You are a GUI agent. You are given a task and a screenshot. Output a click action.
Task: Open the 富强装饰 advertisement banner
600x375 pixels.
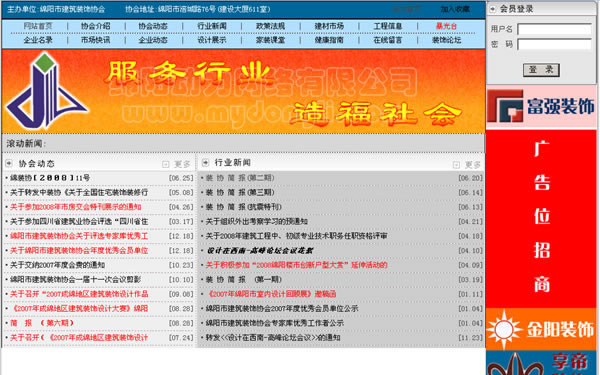pos(541,106)
